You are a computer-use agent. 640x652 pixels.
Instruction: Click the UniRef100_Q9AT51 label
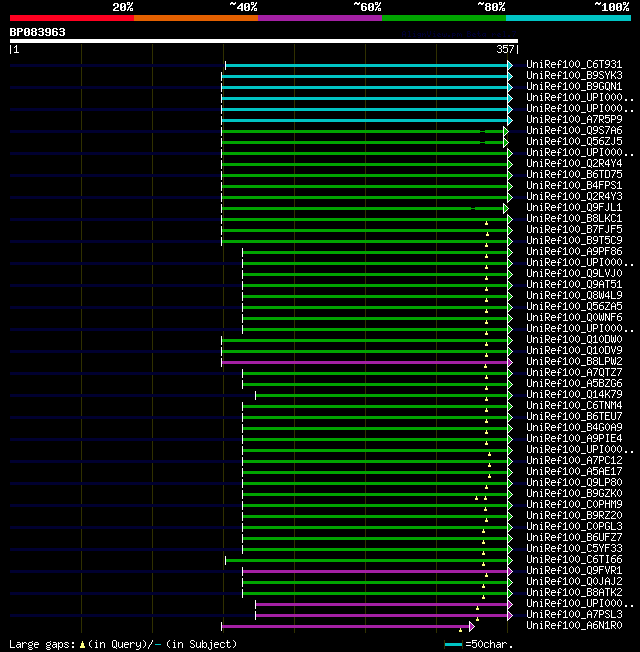point(574,284)
